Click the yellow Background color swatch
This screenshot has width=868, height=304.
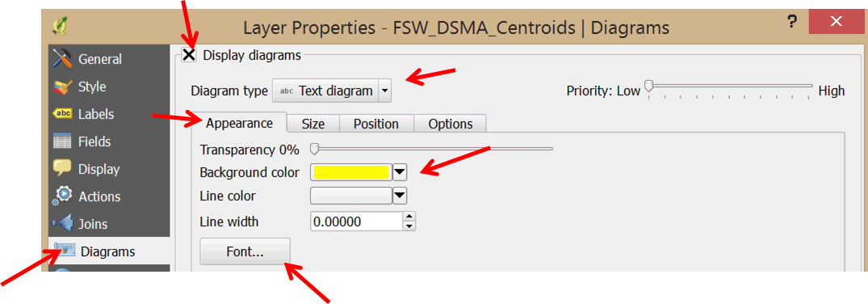click(351, 172)
